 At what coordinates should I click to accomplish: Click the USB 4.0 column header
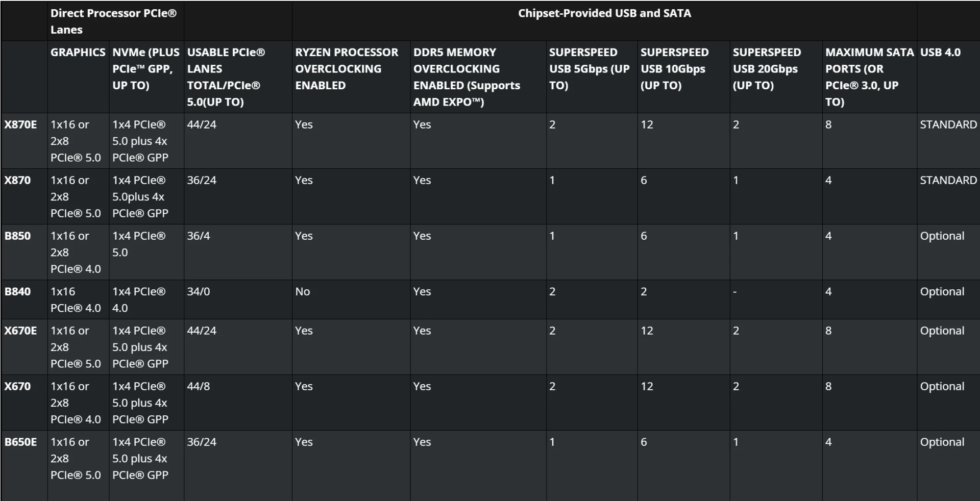click(x=940, y=52)
